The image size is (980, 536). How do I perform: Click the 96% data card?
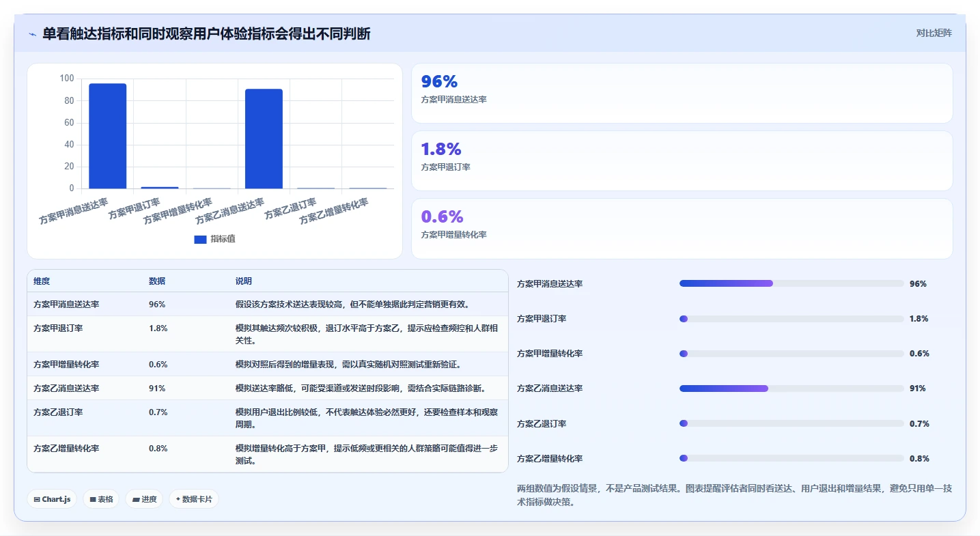tap(682, 93)
